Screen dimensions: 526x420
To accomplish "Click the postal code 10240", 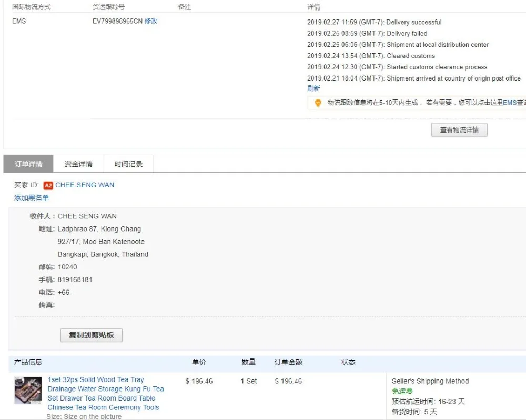I will point(67,267).
